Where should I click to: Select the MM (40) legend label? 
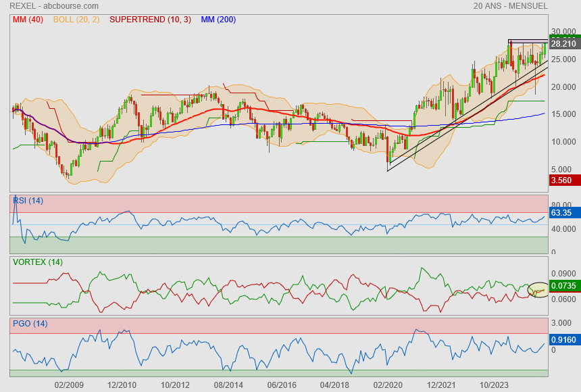(x=28, y=20)
